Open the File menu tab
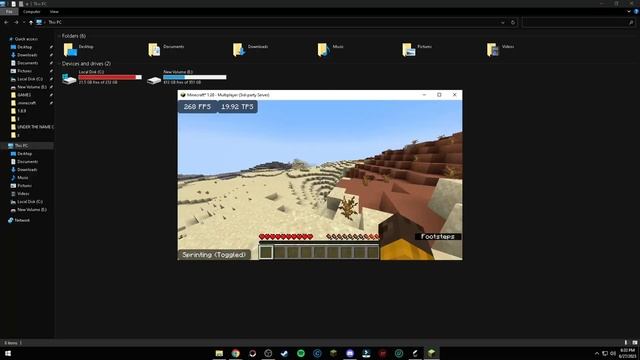Image resolution: width=640 pixels, height=360 pixels. [x=9, y=12]
